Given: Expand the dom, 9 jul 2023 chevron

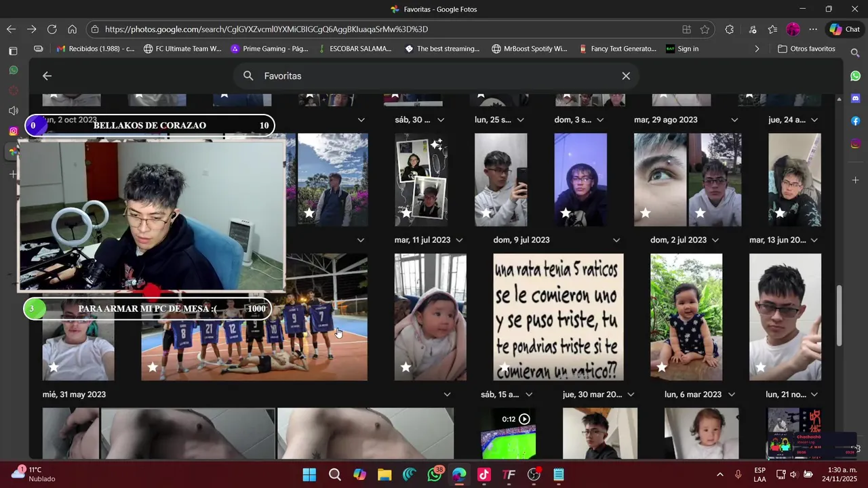Looking at the screenshot, I should (616, 240).
